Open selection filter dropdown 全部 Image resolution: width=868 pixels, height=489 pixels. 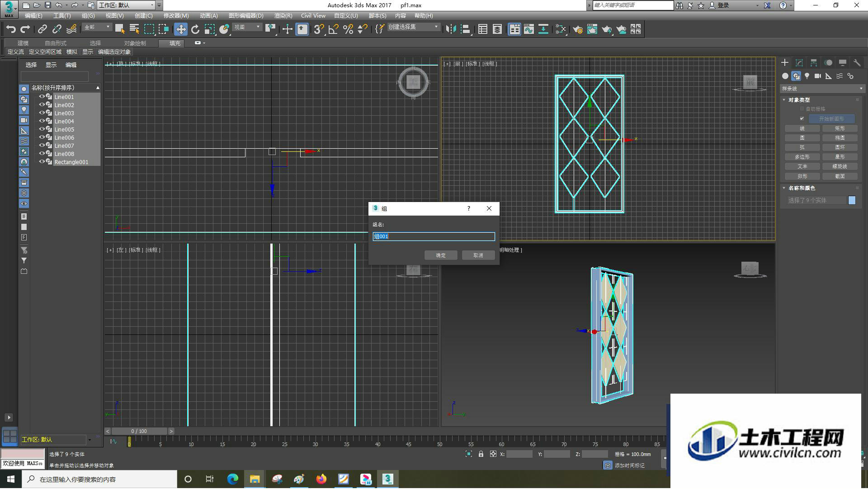[97, 28]
